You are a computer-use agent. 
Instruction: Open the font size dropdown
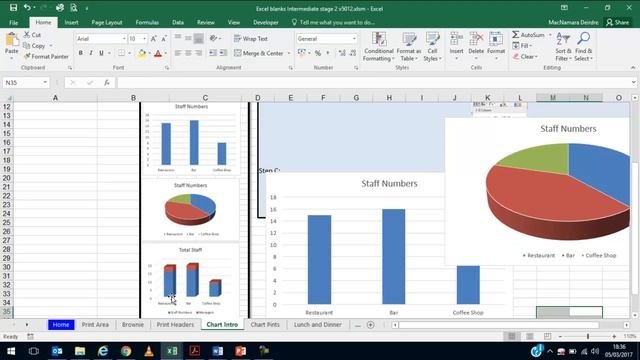[x=144, y=39]
